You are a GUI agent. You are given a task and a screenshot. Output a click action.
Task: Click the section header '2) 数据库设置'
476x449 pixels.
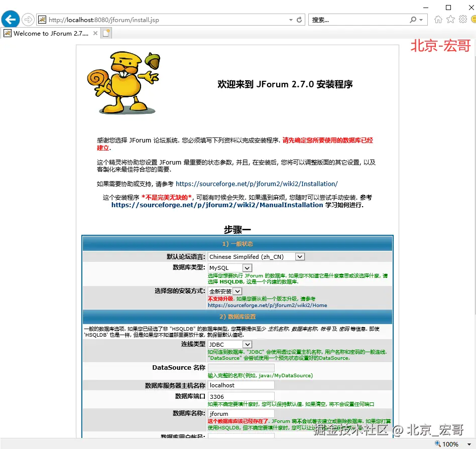click(x=237, y=317)
